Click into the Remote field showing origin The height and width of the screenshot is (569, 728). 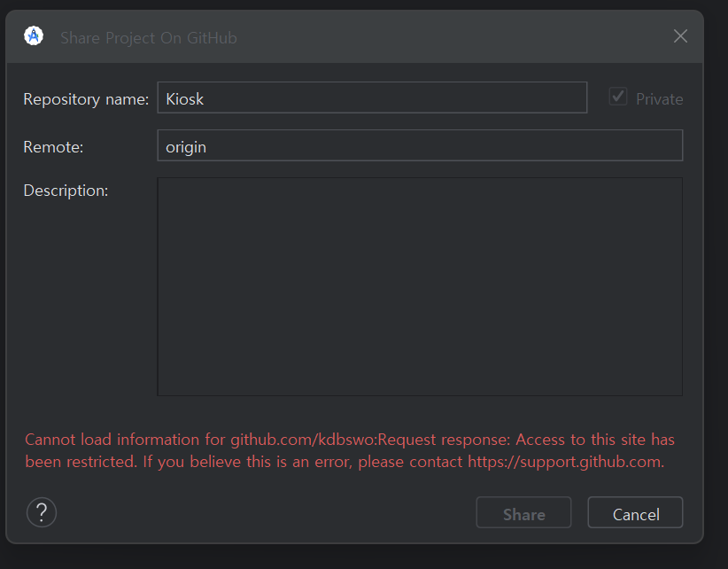pos(420,146)
